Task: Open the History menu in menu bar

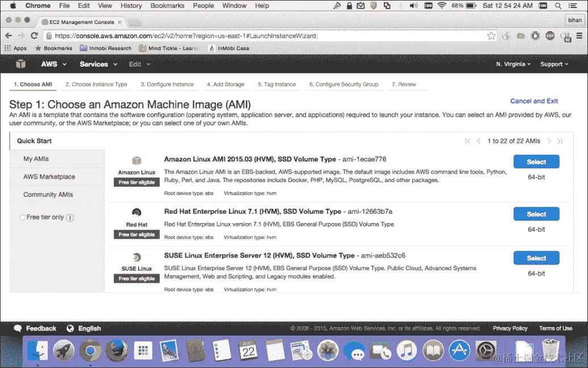Action: tap(131, 6)
